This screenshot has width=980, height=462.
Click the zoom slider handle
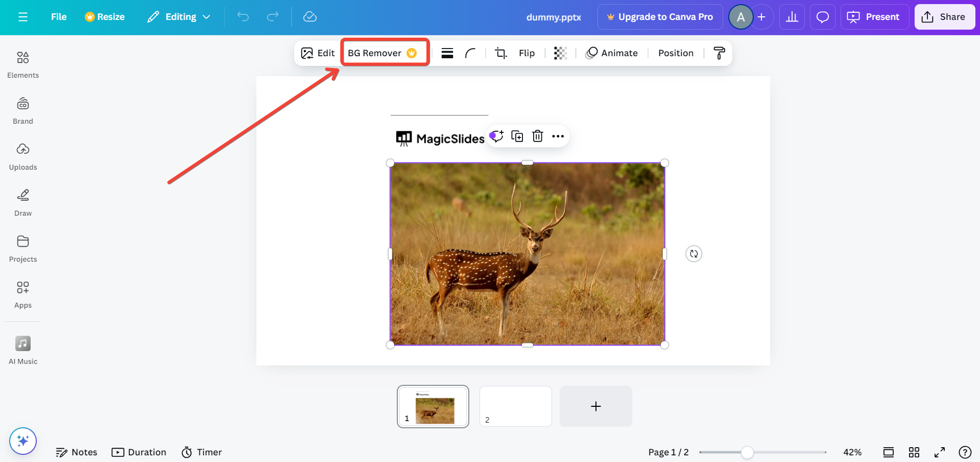(x=747, y=452)
